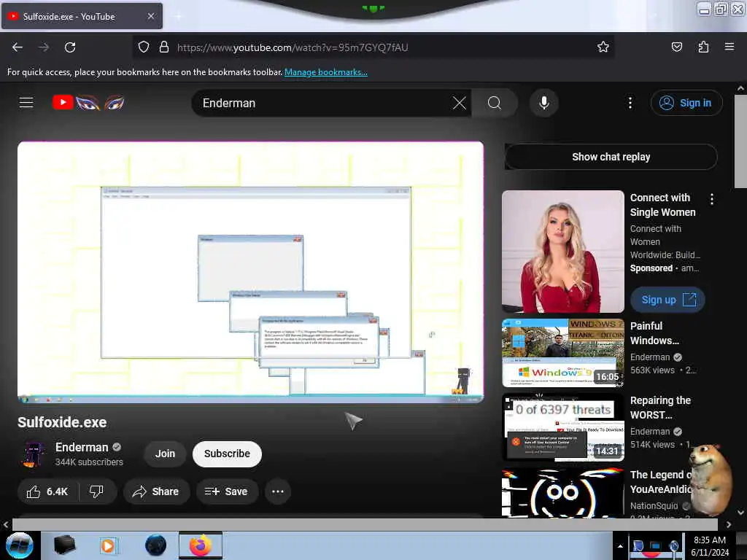
Task: Open the Connect with Single Women ad image
Action: coord(562,252)
